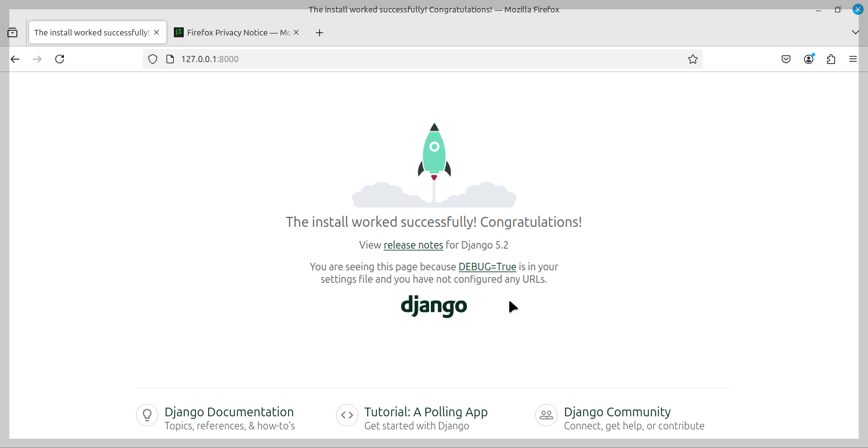Bookmark this page with the star icon

pos(693,59)
